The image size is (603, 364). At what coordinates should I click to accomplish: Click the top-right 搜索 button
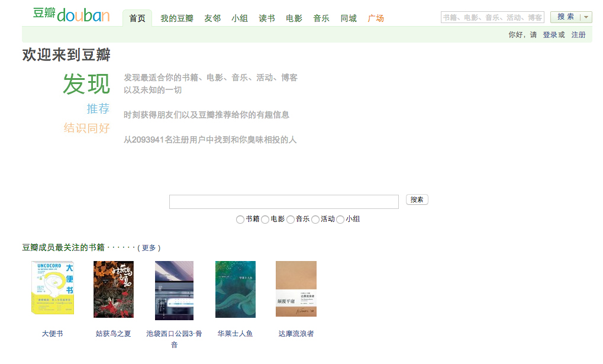pyautogui.click(x=565, y=17)
